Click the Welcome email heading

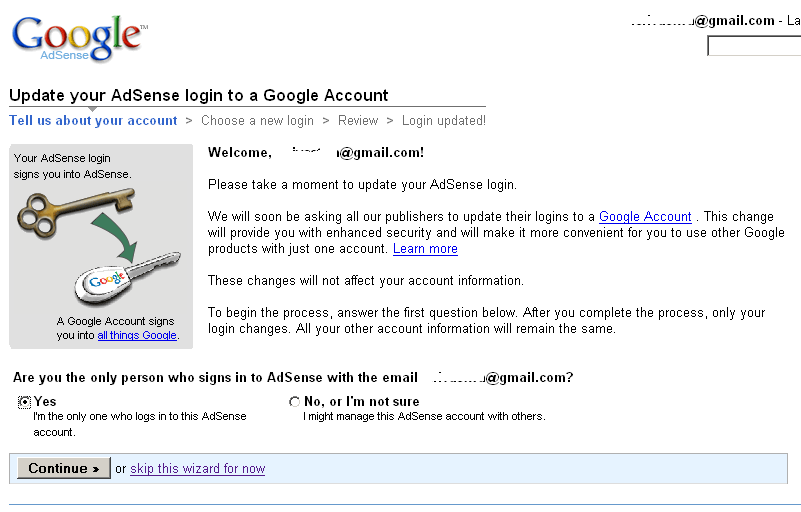316,152
